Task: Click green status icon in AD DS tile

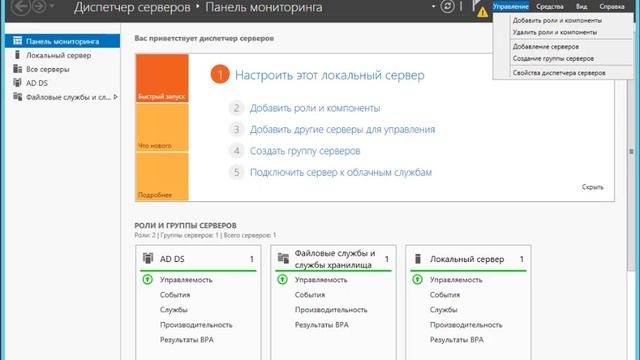Action: pyautogui.click(x=147, y=280)
